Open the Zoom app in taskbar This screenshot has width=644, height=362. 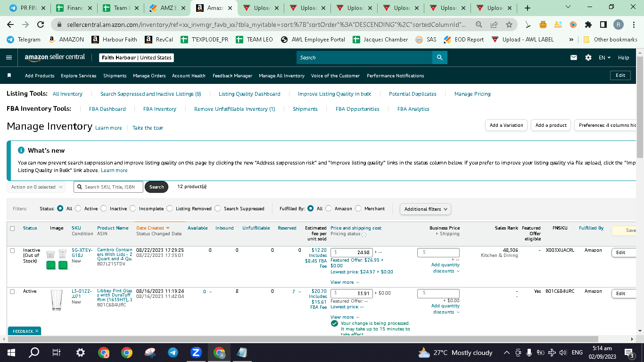196,353
